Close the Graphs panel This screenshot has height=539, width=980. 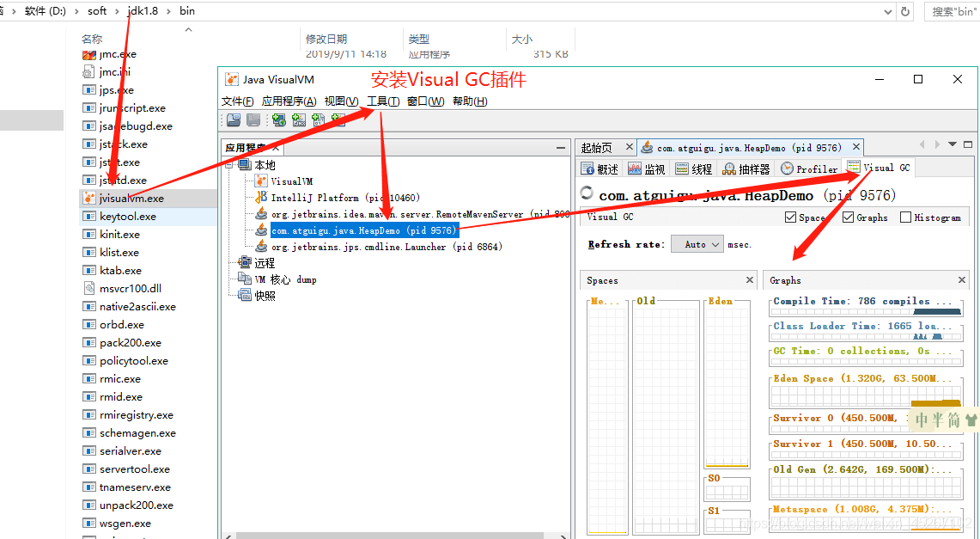[962, 280]
